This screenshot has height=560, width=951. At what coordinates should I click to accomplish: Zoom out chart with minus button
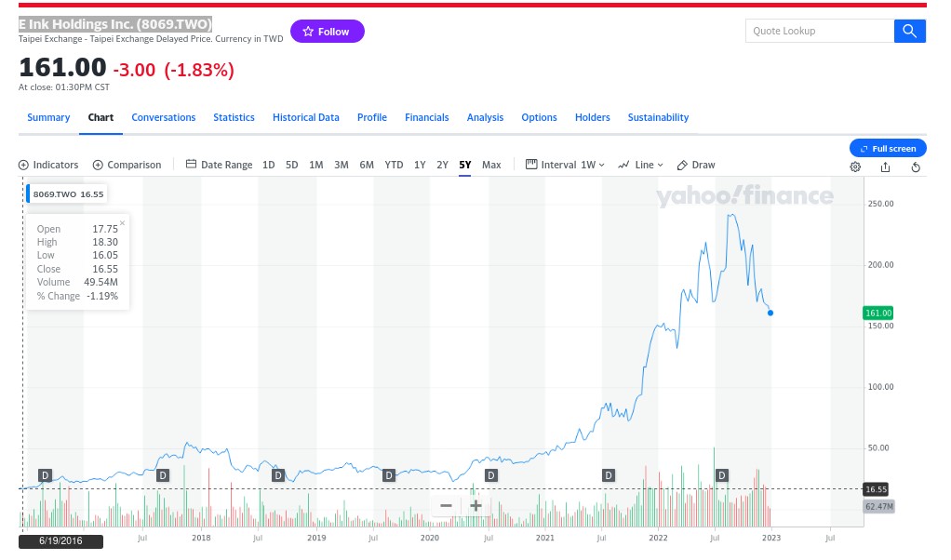click(446, 505)
